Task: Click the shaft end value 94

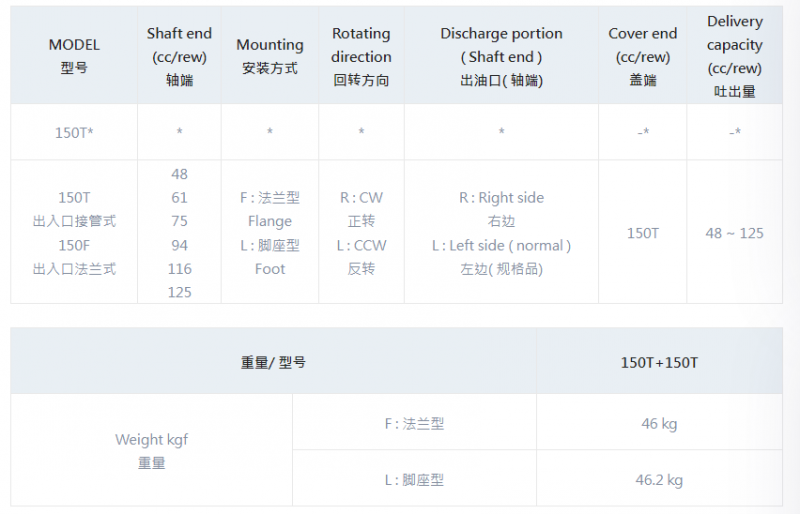Action: coord(179,246)
